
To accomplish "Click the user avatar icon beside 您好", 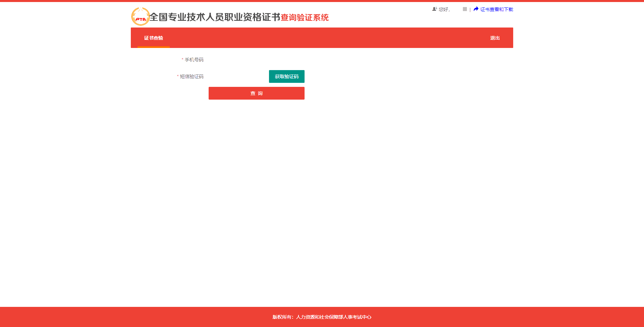I will click(434, 9).
